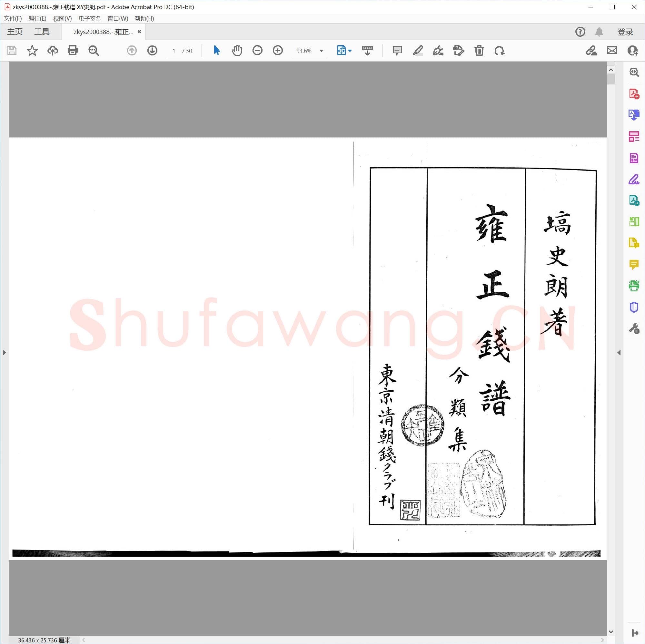This screenshot has width=645, height=644.
Task: Open the 视图(V) menu
Action: click(62, 18)
